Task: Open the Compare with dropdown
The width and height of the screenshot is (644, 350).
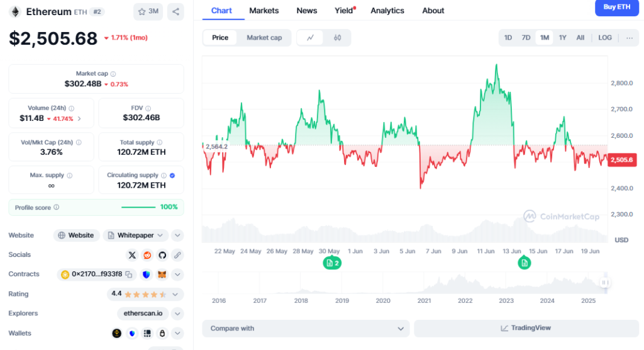Action: point(306,329)
